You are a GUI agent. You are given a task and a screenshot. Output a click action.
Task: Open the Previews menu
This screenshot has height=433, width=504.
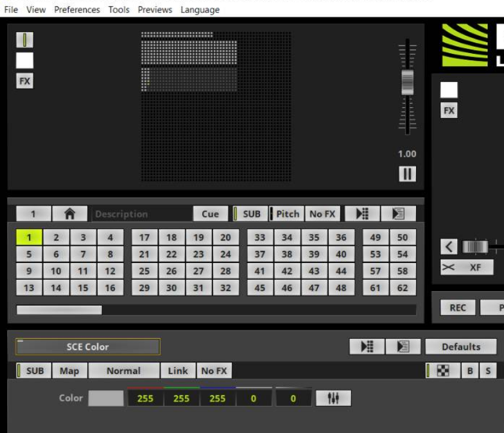click(x=155, y=10)
